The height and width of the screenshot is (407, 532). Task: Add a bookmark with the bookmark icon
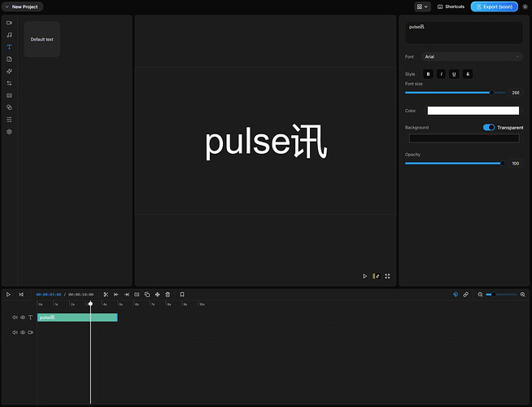182,295
